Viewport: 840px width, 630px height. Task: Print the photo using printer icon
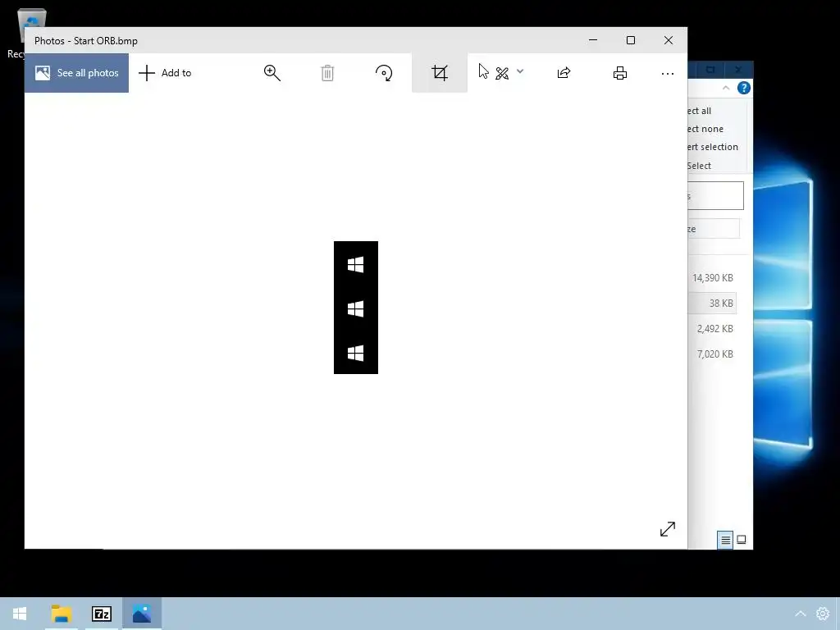click(x=620, y=73)
